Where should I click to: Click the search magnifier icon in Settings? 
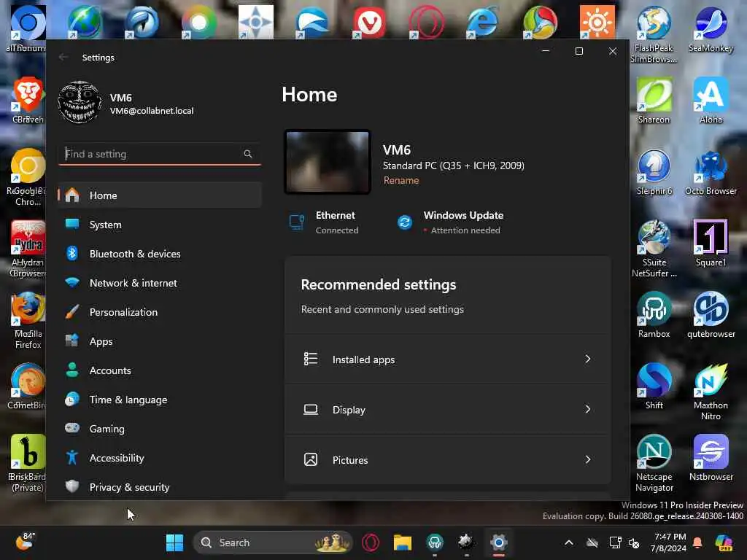tap(248, 154)
